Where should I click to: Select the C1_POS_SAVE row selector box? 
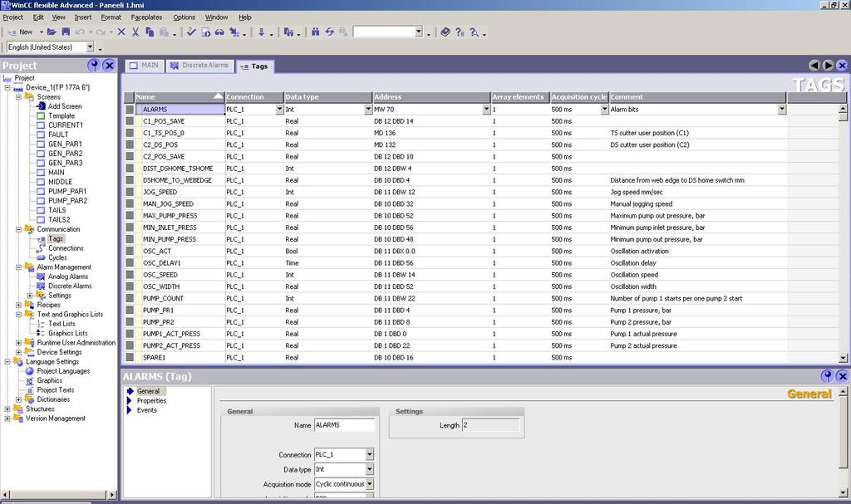click(x=130, y=121)
